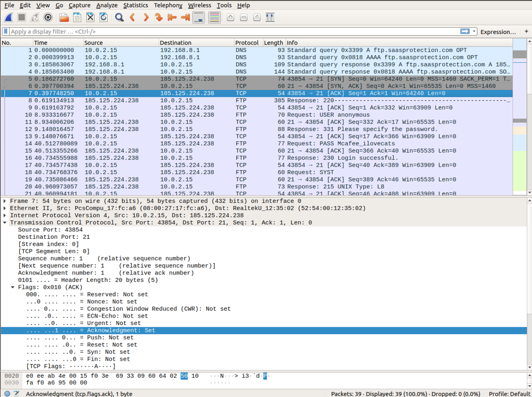Image resolution: width=532 pixels, height=397 pixels.
Task: Expand the Frame 7 tree row
Action: click(5, 201)
